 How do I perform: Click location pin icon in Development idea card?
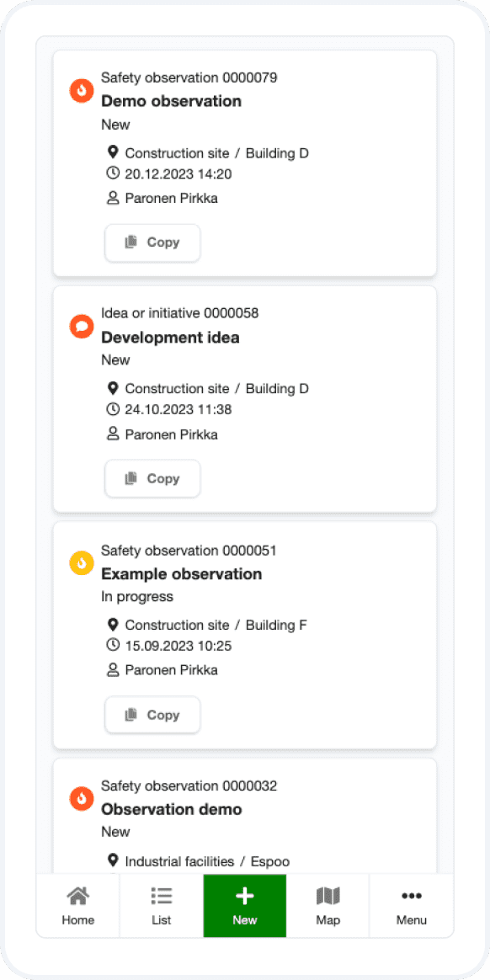point(113,388)
